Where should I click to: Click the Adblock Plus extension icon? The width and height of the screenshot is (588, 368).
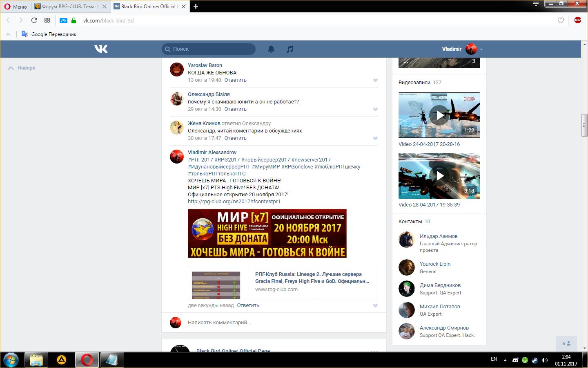coord(577,20)
